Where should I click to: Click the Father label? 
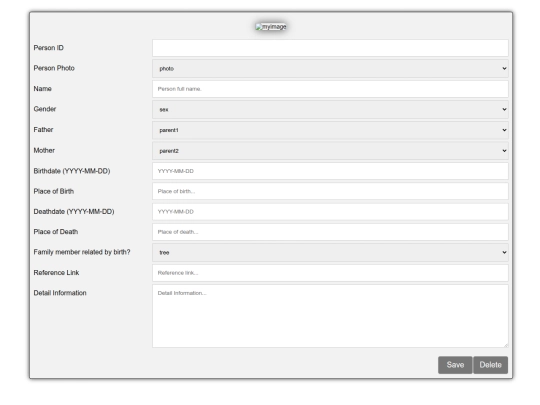(43, 130)
